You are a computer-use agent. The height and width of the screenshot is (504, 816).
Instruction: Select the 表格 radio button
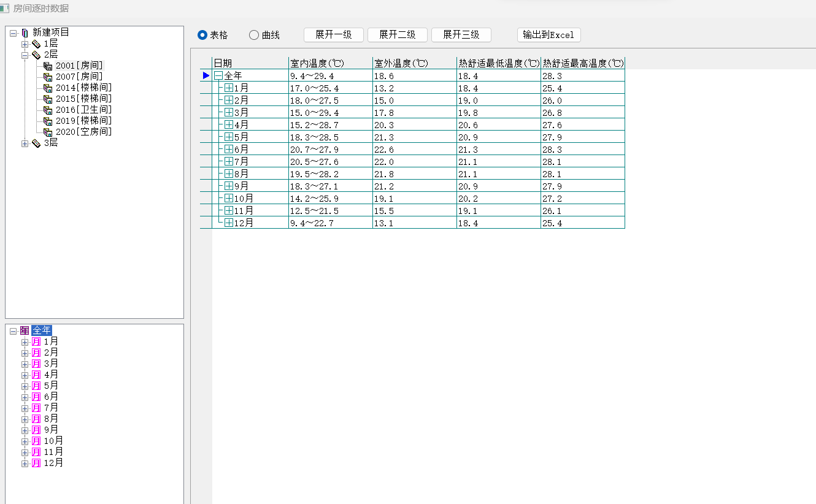click(202, 35)
